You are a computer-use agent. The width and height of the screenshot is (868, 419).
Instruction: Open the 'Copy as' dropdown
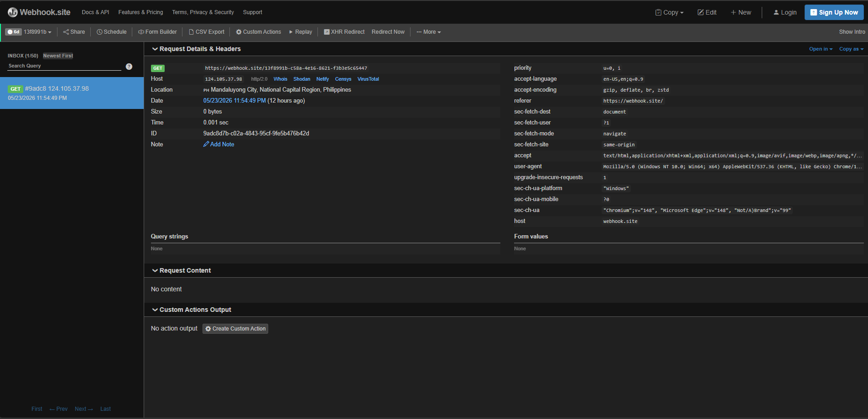(x=851, y=49)
